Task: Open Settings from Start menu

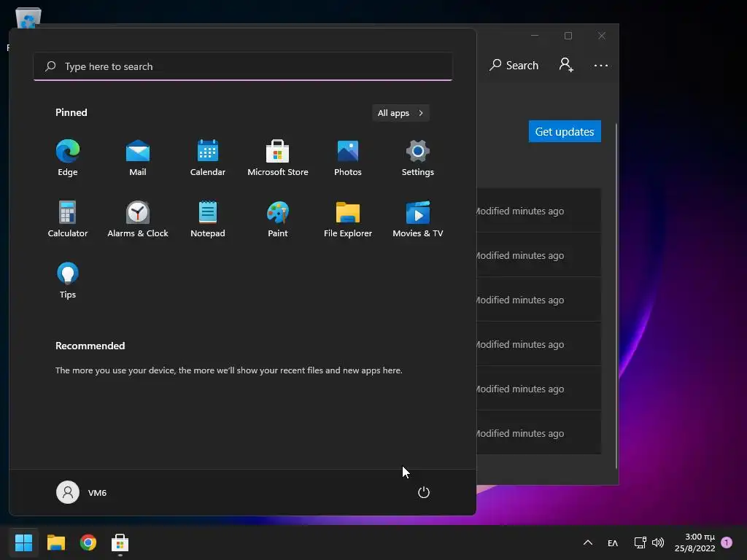Action: pyautogui.click(x=418, y=158)
